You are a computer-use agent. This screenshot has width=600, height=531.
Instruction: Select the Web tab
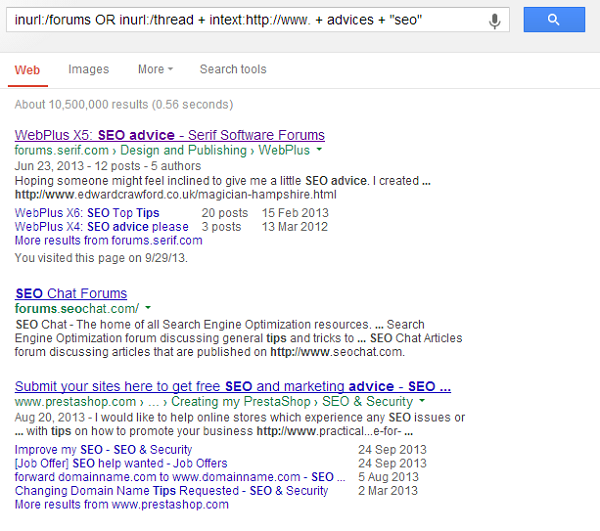tap(27, 70)
